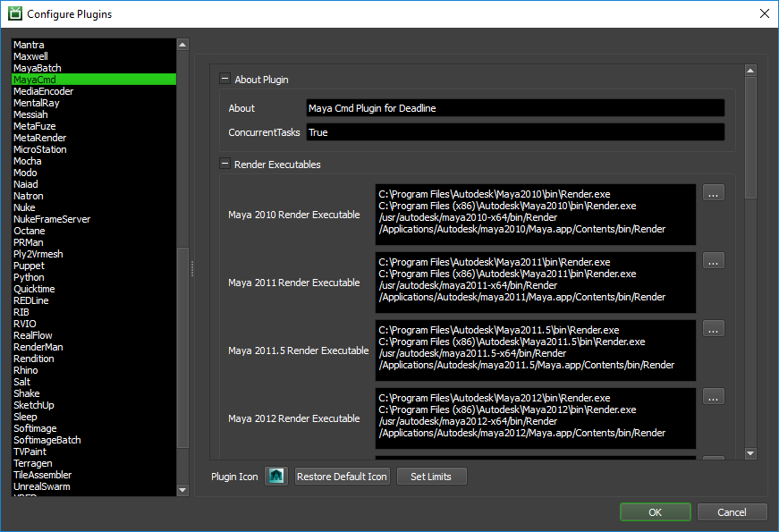This screenshot has height=532, width=779.
Task: Click Restore Default Icon button
Action: pyautogui.click(x=342, y=477)
